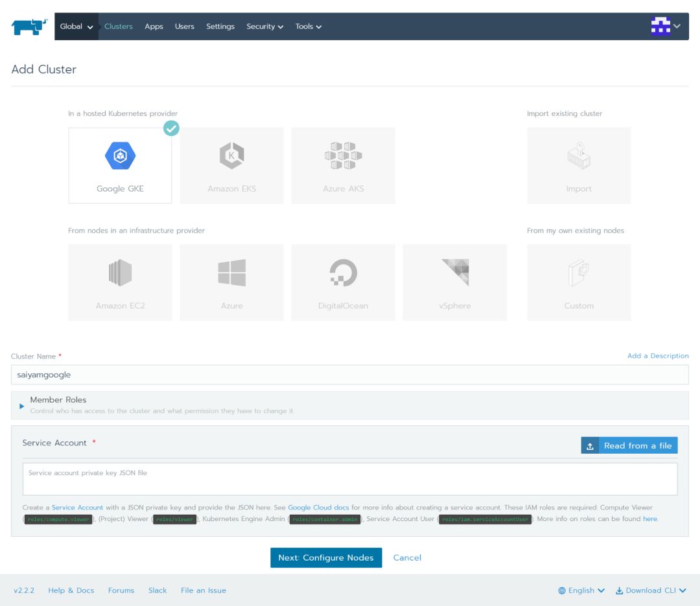Screen dimensions: 700x606
Task: Pick the DigitalOcean provider icon
Action: [x=344, y=272]
